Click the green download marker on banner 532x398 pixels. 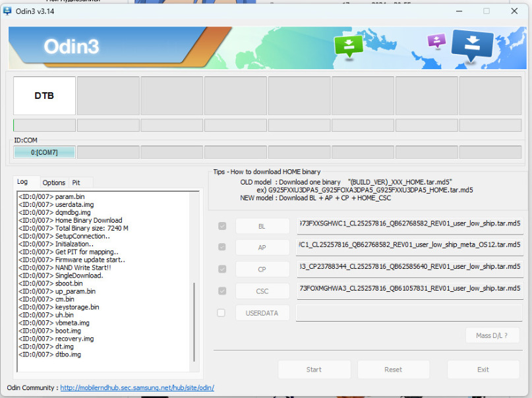tap(349, 46)
